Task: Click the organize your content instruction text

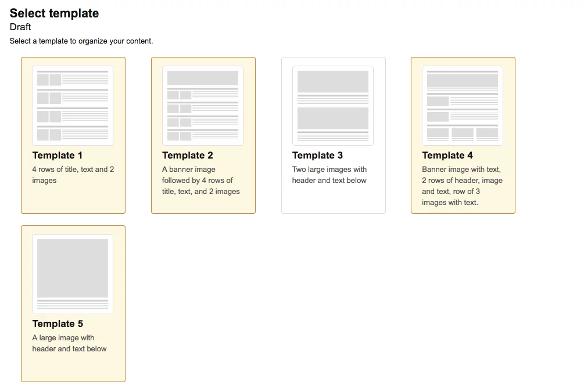Action: pyautogui.click(x=80, y=41)
